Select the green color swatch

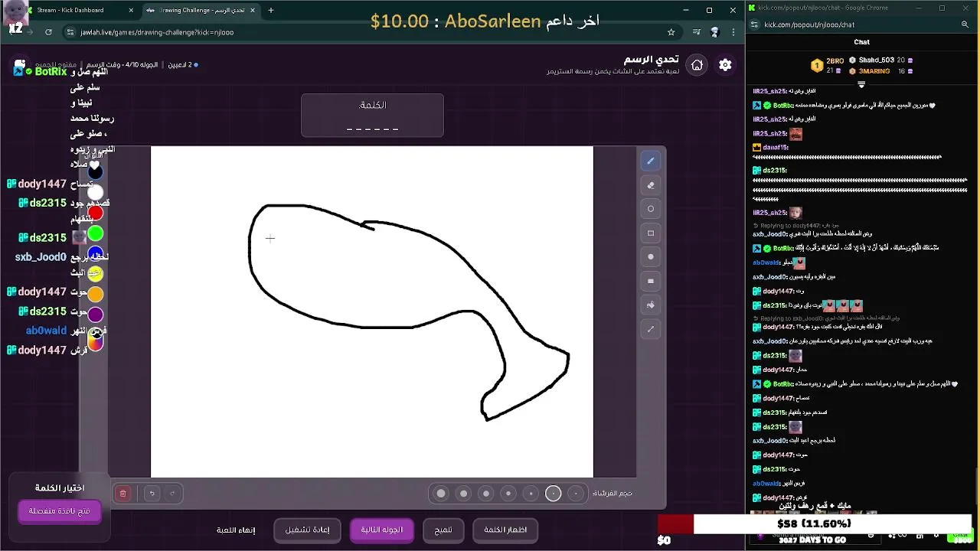click(95, 233)
